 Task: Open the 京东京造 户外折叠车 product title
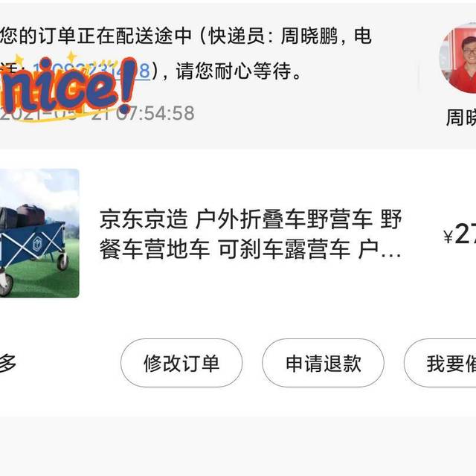[251, 234]
